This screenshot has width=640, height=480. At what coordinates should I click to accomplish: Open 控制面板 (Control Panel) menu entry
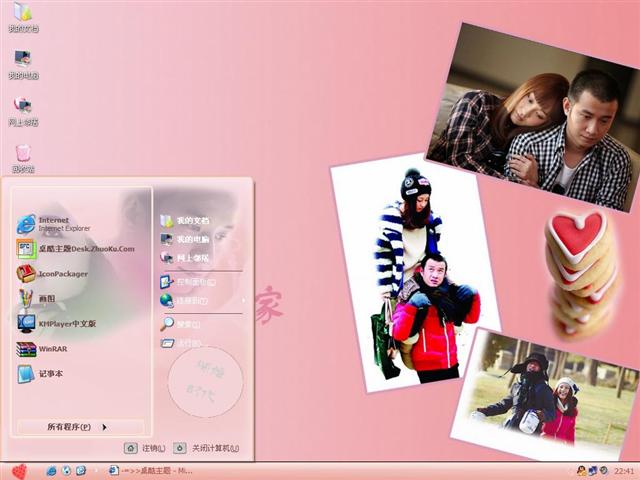click(x=193, y=282)
